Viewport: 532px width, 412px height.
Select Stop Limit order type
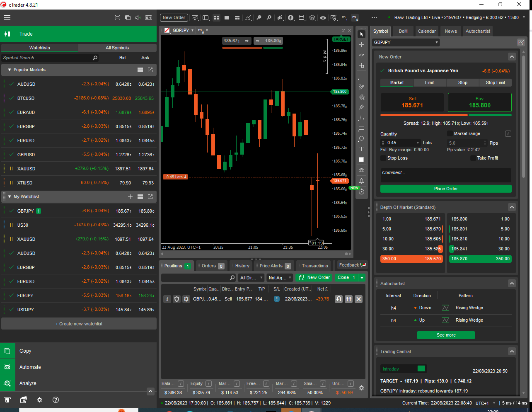495,82
